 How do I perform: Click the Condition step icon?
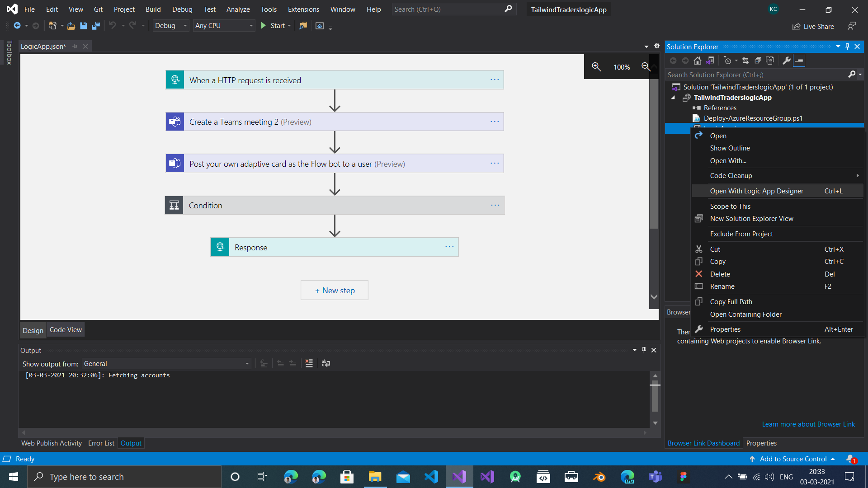pos(175,205)
